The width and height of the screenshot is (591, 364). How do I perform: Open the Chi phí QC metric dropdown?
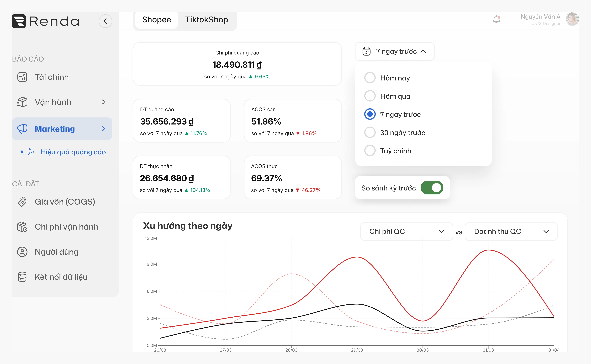pyautogui.click(x=407, y=231)
